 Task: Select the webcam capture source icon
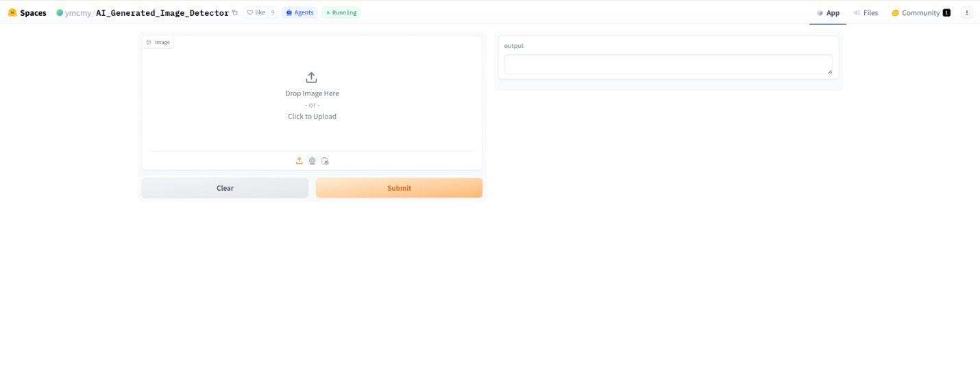click(x=312, y=161)
